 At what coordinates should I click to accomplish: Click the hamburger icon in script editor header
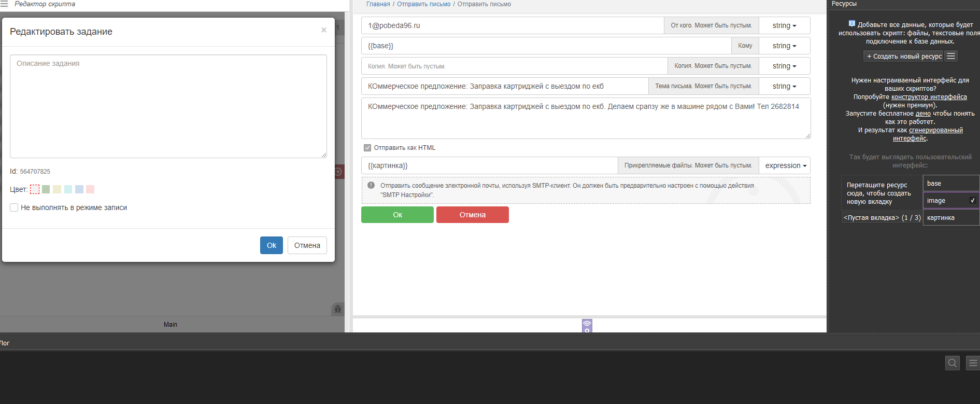(5, 4)
